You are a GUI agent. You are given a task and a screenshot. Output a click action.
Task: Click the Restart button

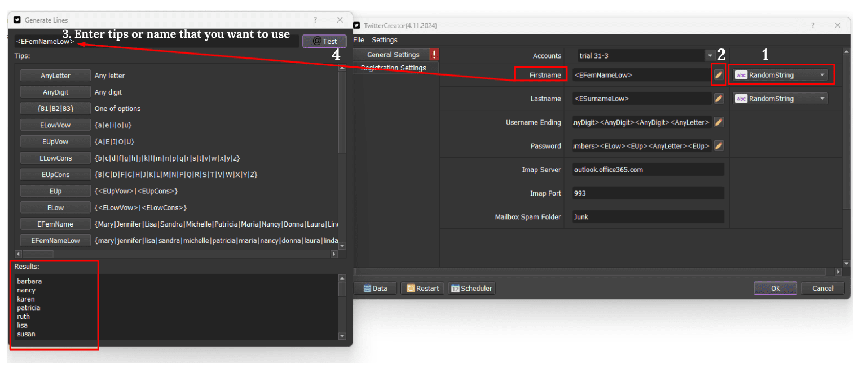422,288
